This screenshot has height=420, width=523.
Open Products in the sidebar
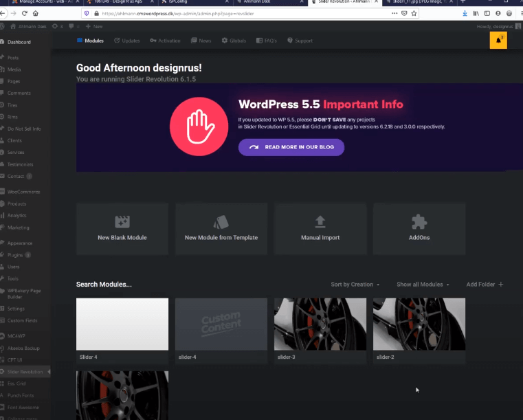pyautogui.click(x=16, y=203)
